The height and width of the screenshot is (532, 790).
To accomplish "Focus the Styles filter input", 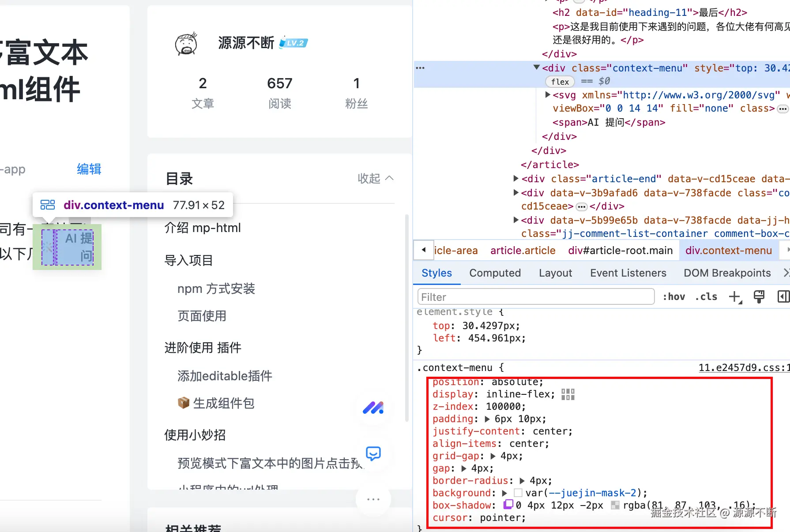I will pos(536,297).
